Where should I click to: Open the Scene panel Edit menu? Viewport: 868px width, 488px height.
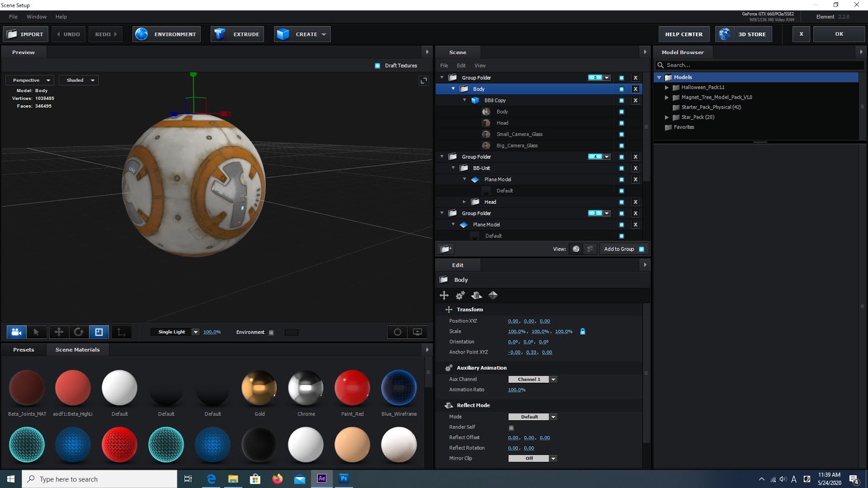461,66
